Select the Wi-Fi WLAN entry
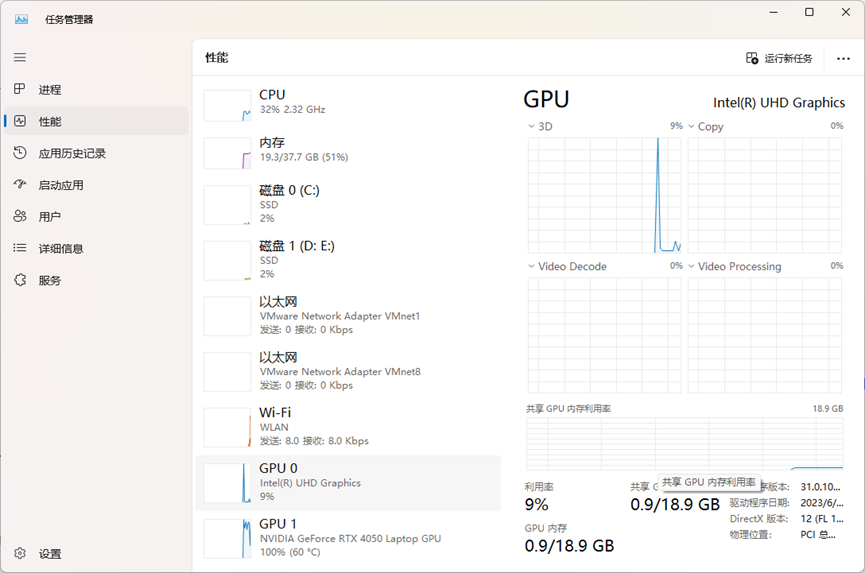The width and height of the screenshot is (865, 573). pos(349,427)
